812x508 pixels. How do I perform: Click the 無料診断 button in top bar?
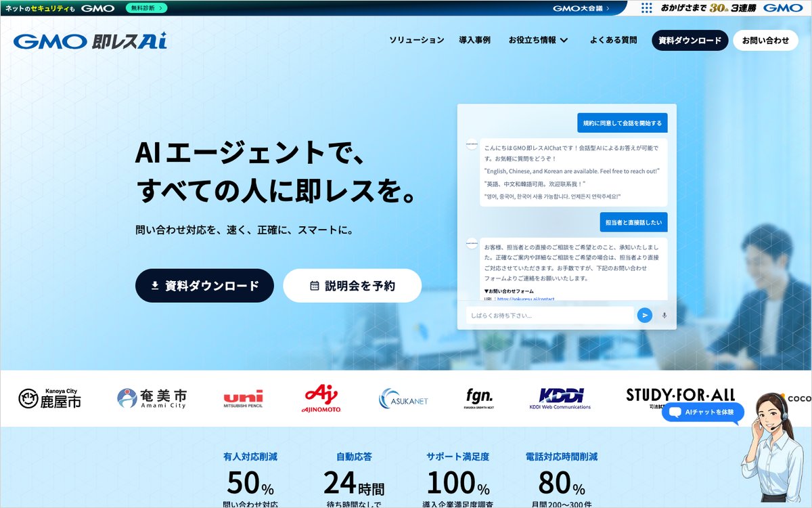click(146, 8)
